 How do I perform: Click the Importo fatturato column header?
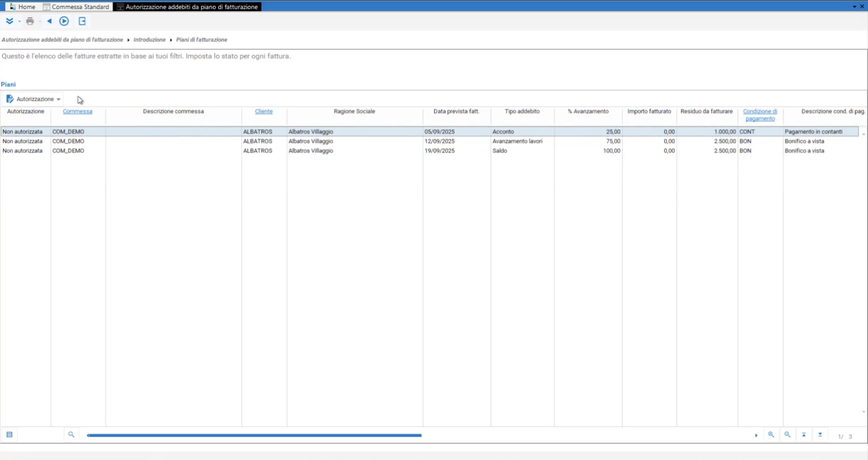[649, 111]
